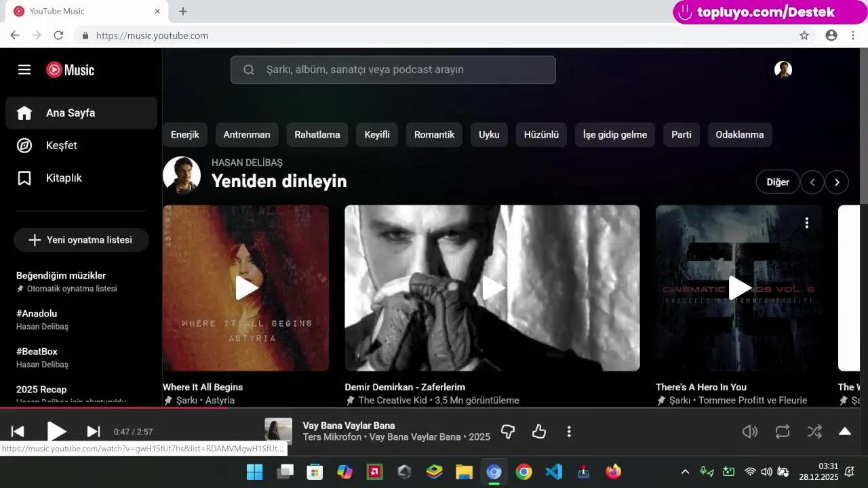Open the Tommee Profitt ve Fleurie link
Image resolution: width=868 pixels, height=488 pixels.
[753, 401]
